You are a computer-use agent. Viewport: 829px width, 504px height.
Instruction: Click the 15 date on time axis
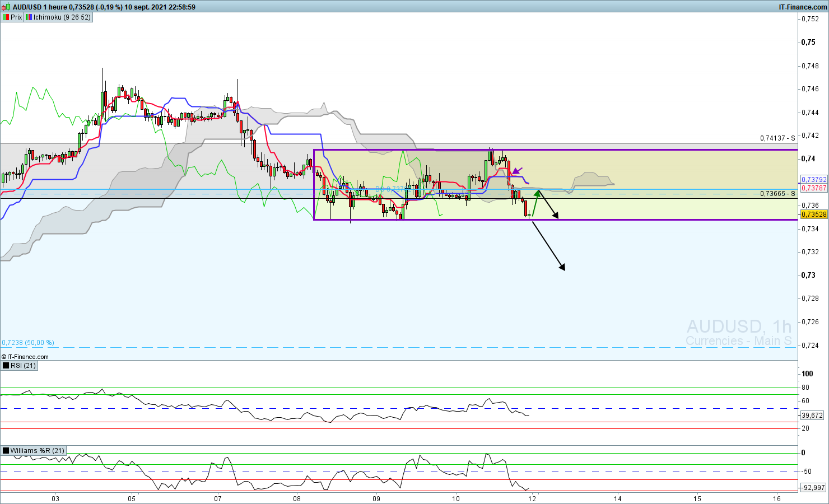697,499
